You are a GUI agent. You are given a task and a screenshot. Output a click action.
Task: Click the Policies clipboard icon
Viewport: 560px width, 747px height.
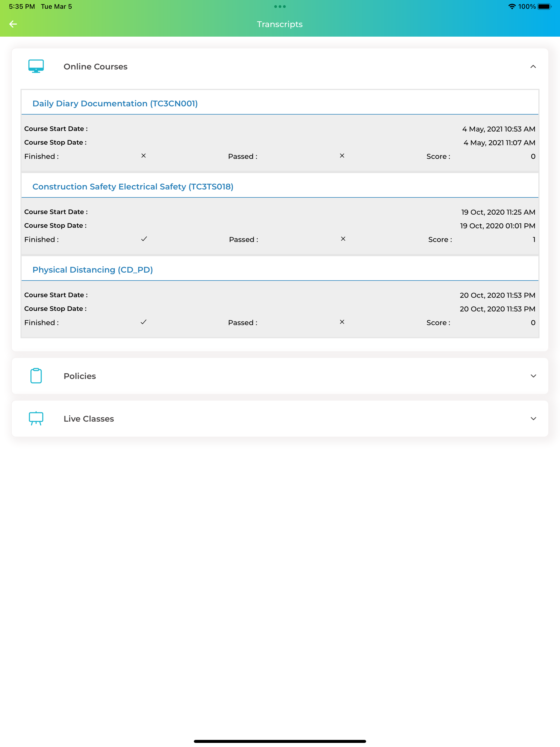point(36,375)
